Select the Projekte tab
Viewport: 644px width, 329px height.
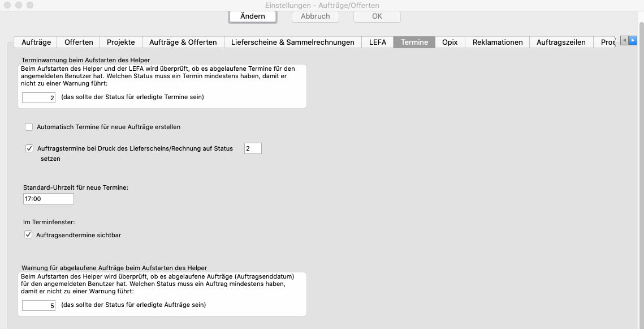[x=121, y=42]
